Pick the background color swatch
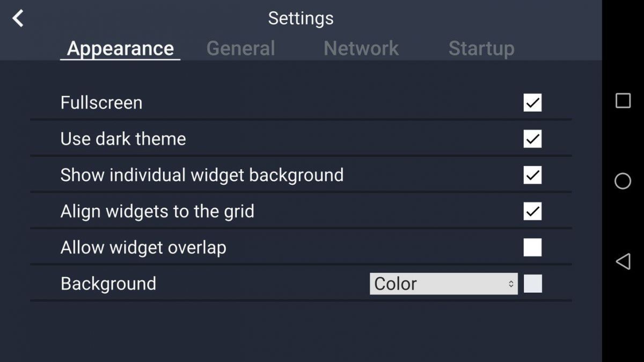This screenshot has height=362, width=644. point(533,284)
